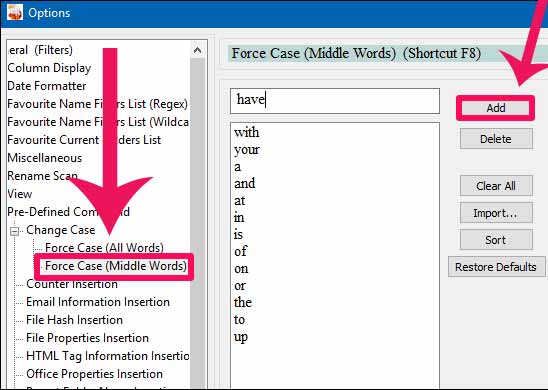The height and width of the screenshot is (390, 548).
Task: Select the word 'on' in the list
Action: (241, 269)
